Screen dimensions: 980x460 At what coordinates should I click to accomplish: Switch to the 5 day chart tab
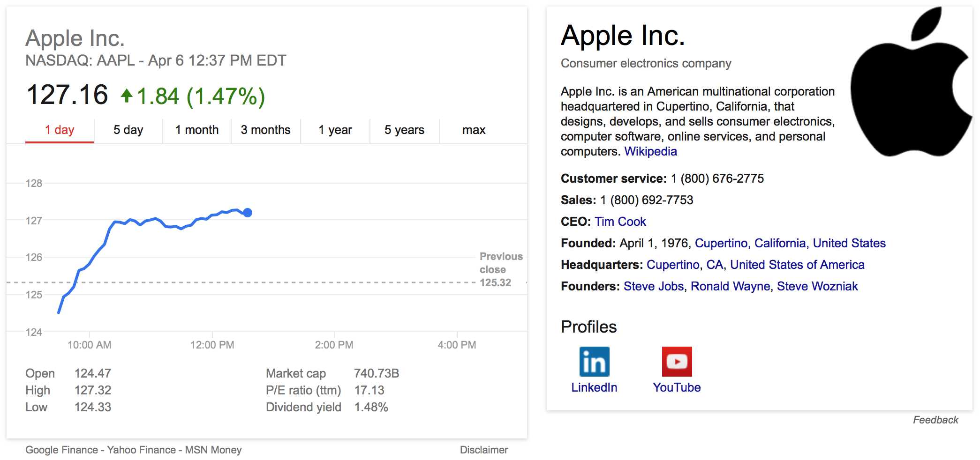(128, 130)
